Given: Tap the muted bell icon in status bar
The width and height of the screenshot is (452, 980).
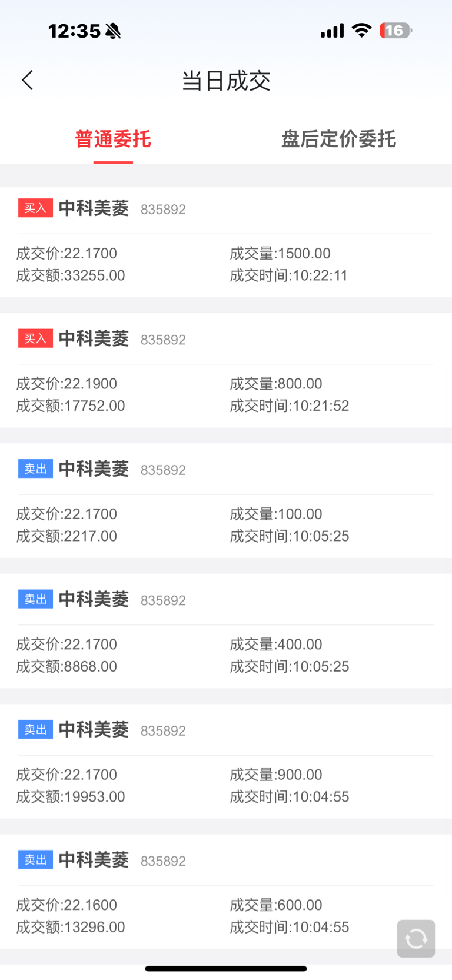Looking at the screenshot, I should pos(113,31).
